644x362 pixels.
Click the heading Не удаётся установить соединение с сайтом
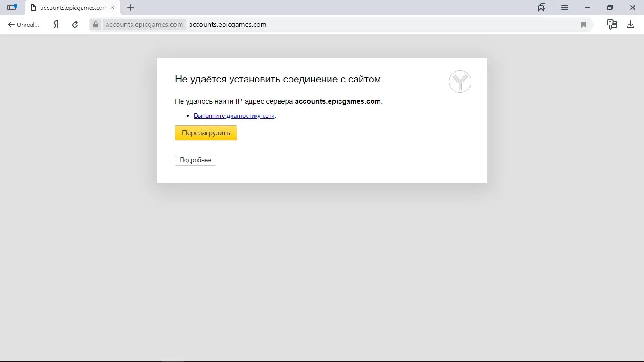[x=279, y=79]
